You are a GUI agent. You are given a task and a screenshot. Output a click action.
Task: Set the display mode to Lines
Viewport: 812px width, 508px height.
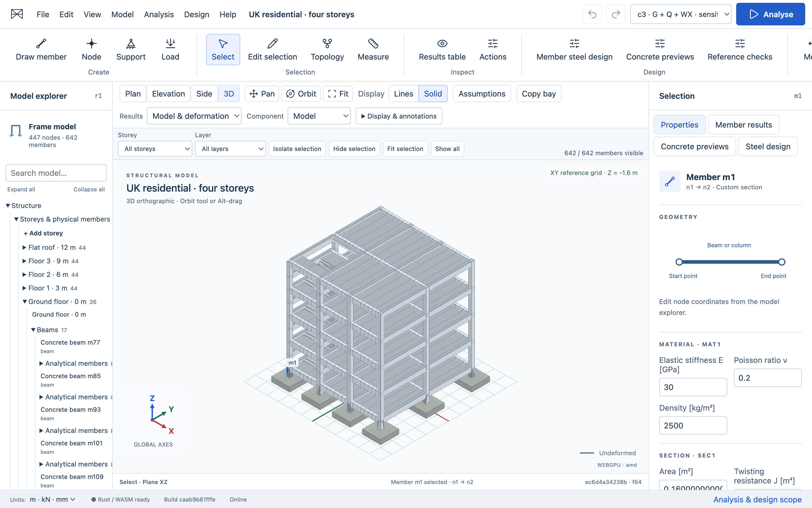(x=403, y=94)
